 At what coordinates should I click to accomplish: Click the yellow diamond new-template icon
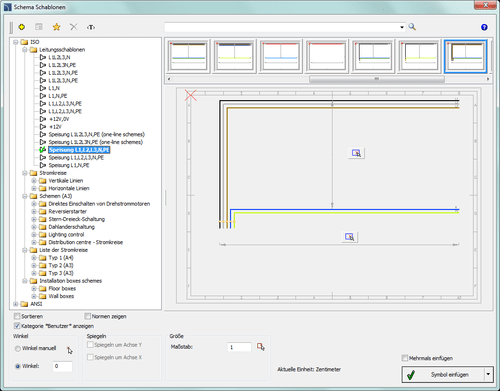pos(22,27)
